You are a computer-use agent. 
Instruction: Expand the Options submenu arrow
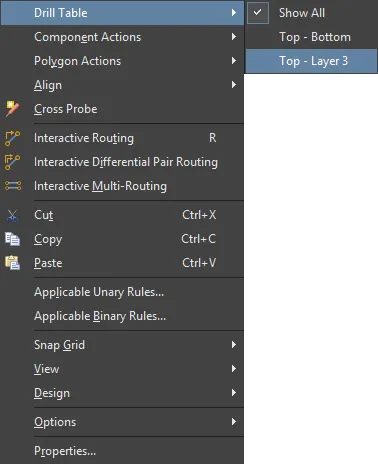point(234,422)
